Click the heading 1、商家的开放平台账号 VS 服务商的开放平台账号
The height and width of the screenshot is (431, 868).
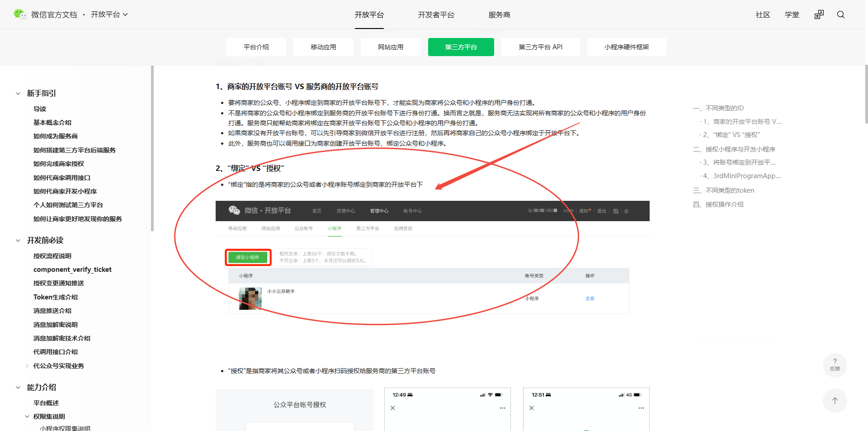pos(297,86)
